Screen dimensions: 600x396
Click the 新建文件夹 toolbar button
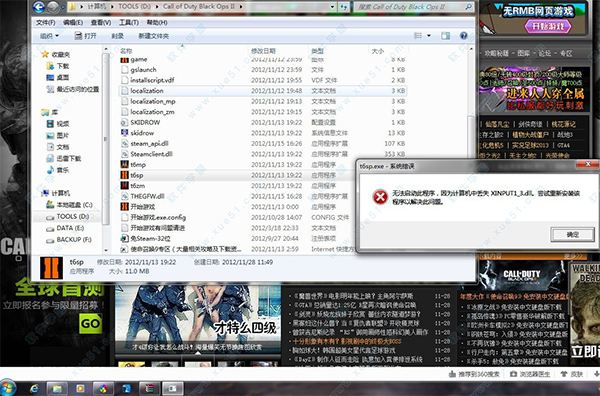click(x=153, y=36)
